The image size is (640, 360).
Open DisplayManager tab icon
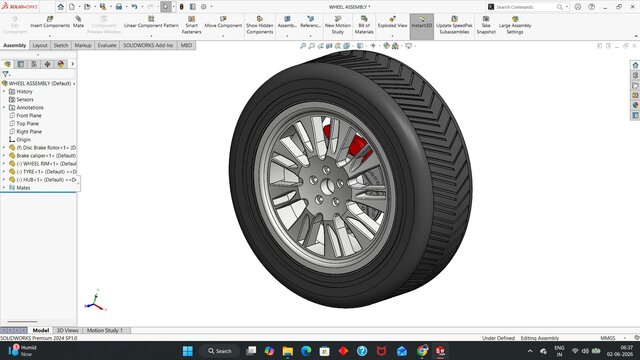(x=61, y=64)
